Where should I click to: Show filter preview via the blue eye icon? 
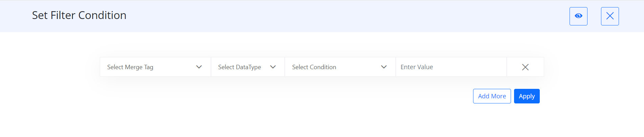point(578,16)
